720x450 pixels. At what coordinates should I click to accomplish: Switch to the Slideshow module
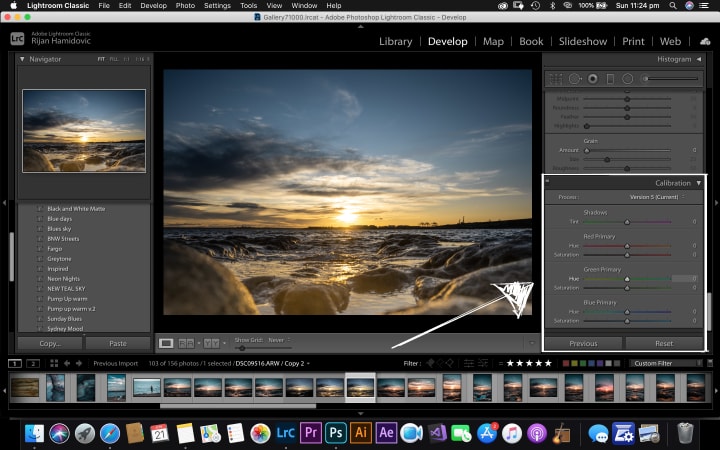click(x=583, y=41)
